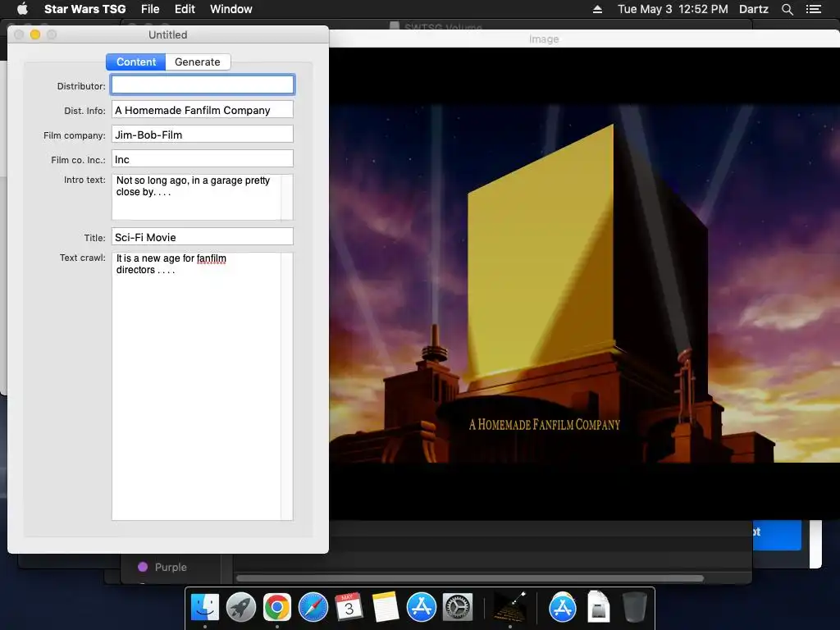Click the Star Wars TSG crawl icon in Dock

coord(509,607)
